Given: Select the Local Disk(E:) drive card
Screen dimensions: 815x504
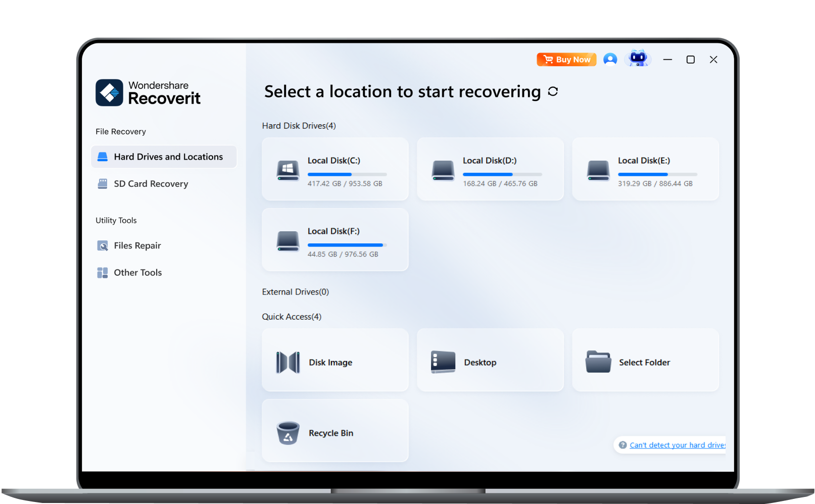Looking at the screenshot, I should [645, 169].
